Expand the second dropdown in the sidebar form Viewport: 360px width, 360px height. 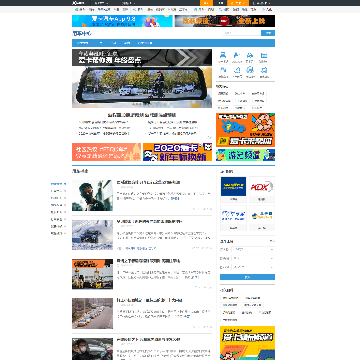(x=253, y=258)
